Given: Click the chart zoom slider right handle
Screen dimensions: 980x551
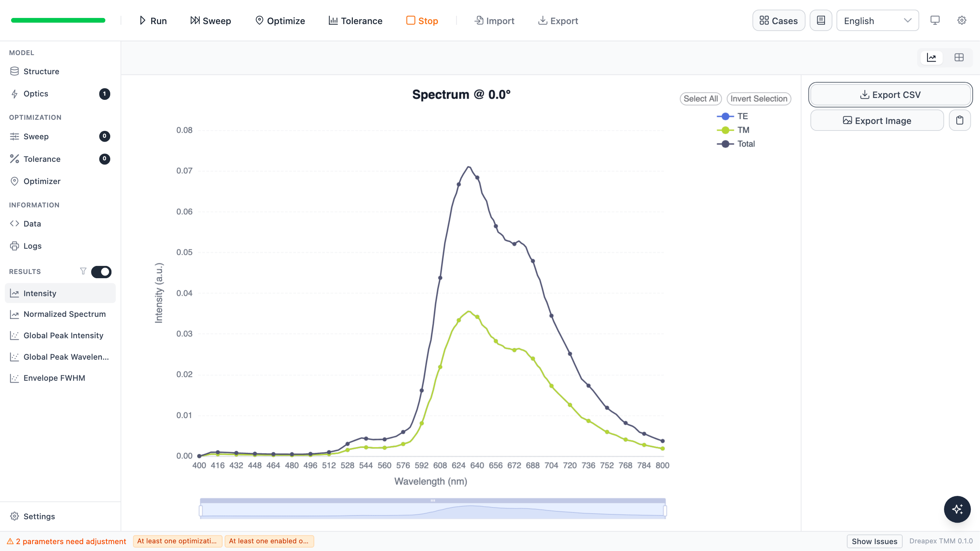Looking at the screenshot, I should pyautogui.click(x=665, y=511).
